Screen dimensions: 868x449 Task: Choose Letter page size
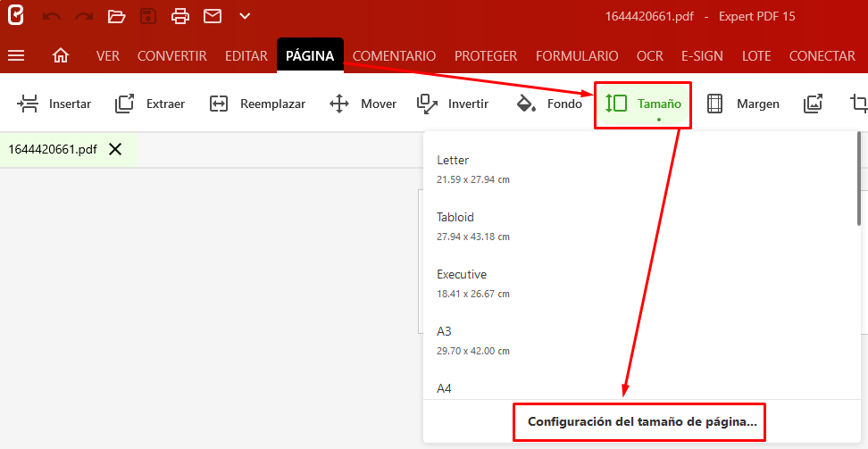pyautogui.click(x=639, y=169)
